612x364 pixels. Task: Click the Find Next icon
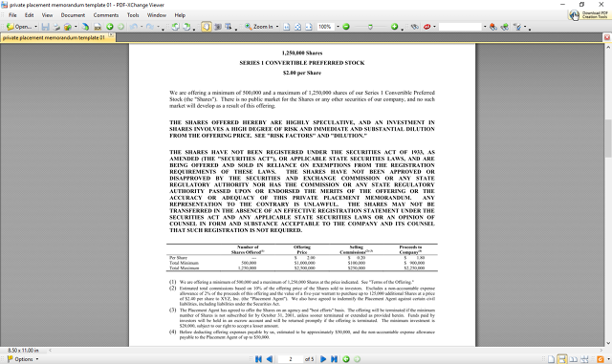pyautogui.click(x=505, y=27)
